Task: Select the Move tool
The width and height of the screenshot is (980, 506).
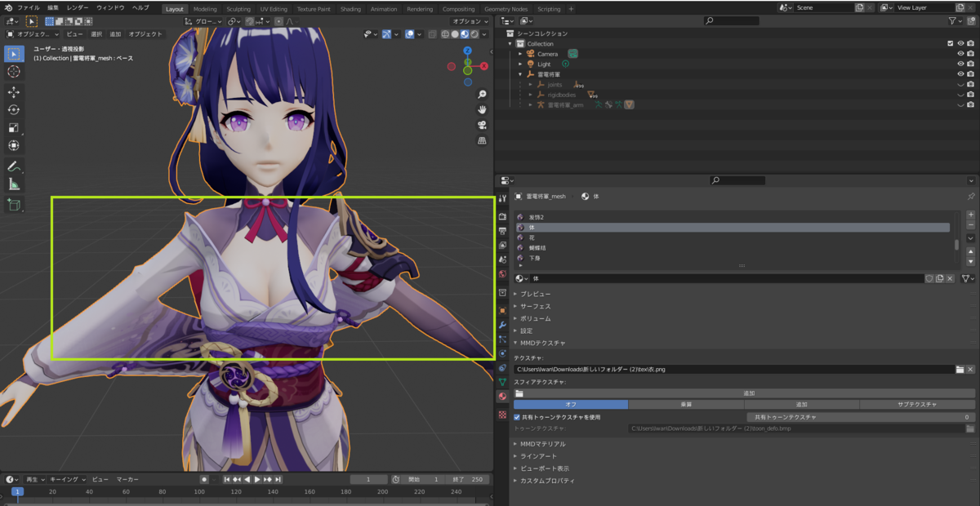Action: [14, 92]
